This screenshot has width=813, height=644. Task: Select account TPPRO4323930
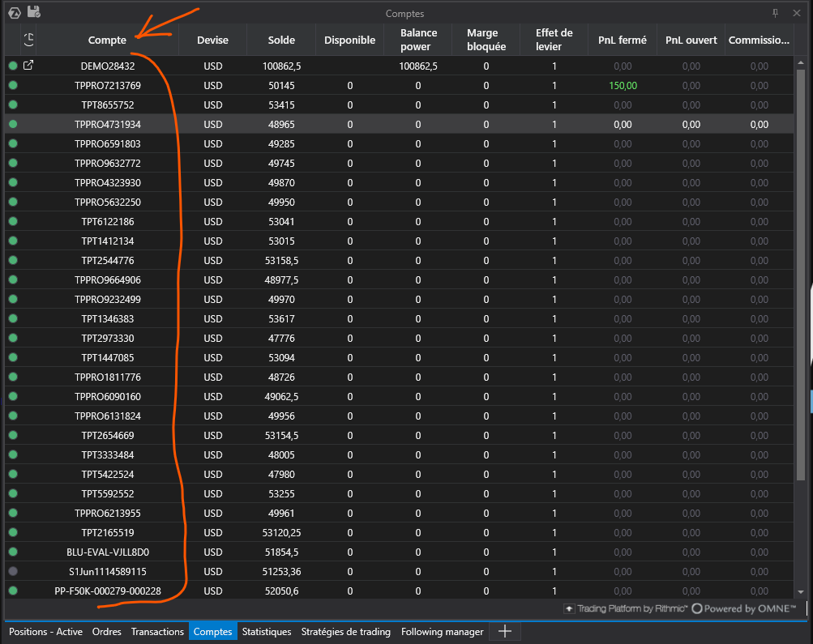[x=400, y=182]
